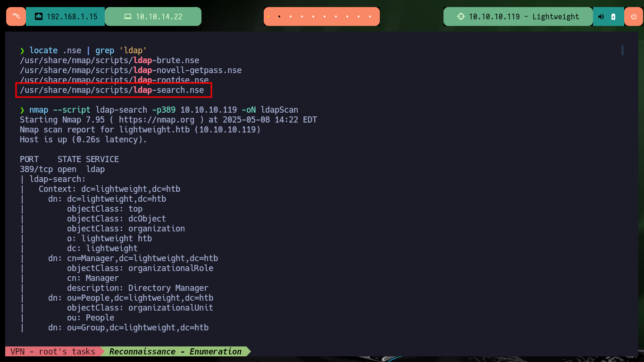Open the Kali dragon launcher menu

pyautogui.click(x=16, y=16)
